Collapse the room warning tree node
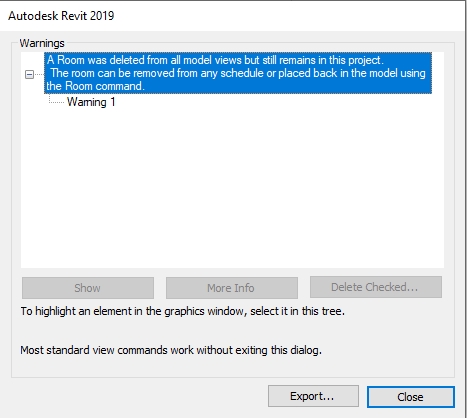 click(x=29, y=74)
